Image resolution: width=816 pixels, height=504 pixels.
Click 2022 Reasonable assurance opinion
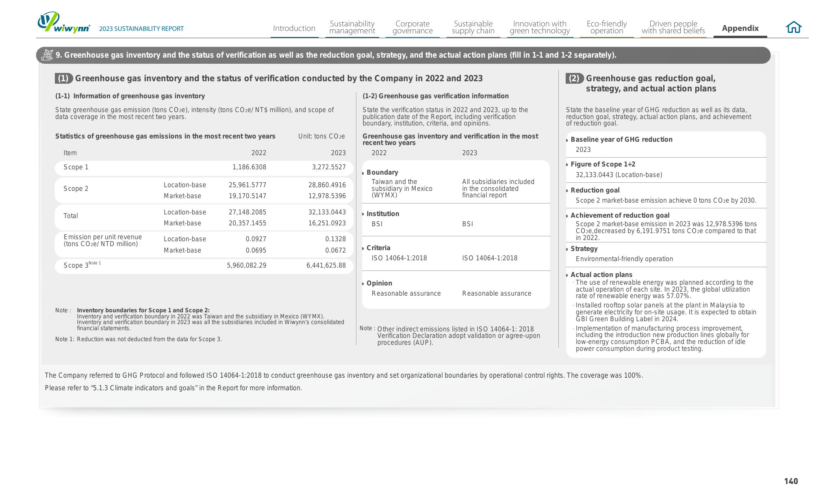(406, 293)
